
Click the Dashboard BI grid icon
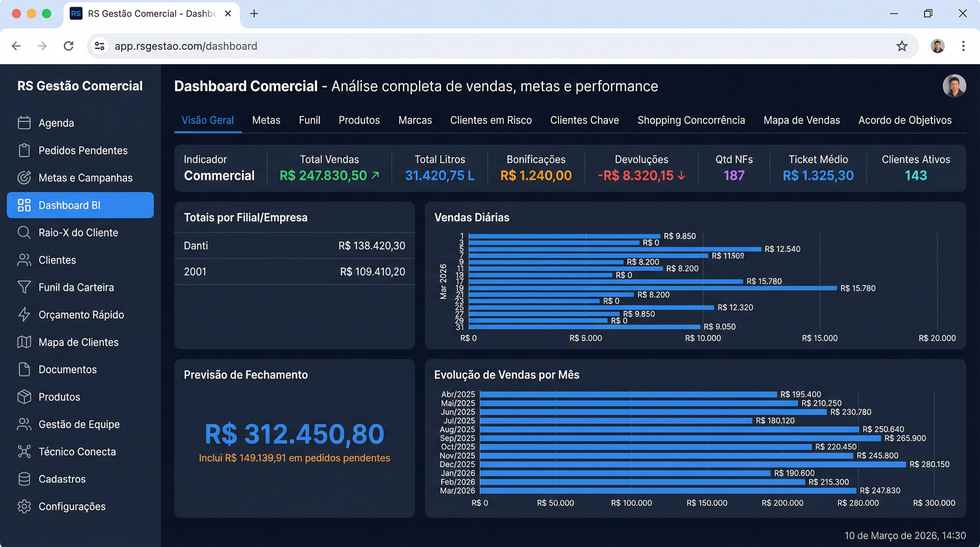tap(24, 205)
